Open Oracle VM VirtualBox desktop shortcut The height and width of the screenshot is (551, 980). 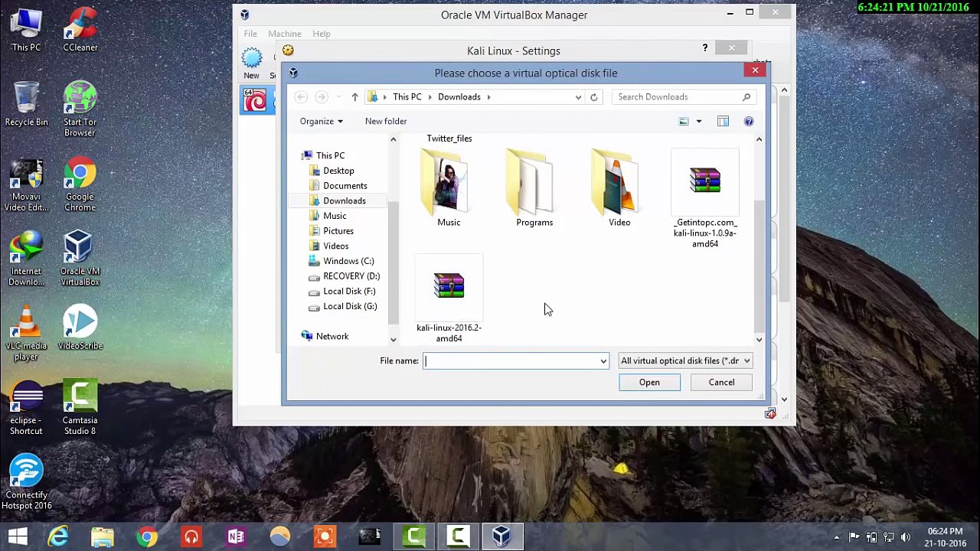(x=80, y=259)
